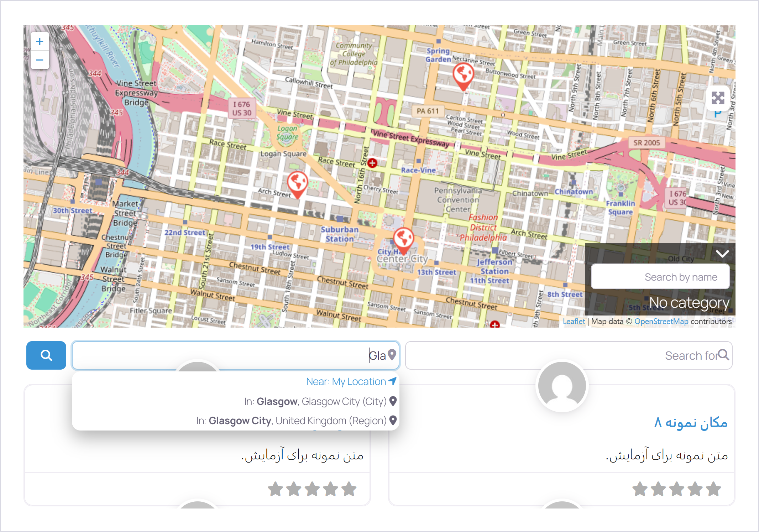Open the Leaflet attribution link
Screen dimensions: 759x532
coord(574,321)
